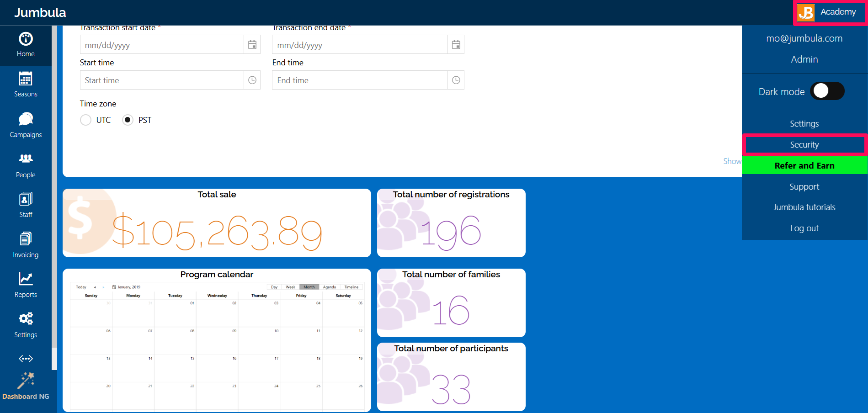This screenshot has width=868, height=413.
Task: Open the Campaigns chat bubble icon
Action: (x=26, y=119)
